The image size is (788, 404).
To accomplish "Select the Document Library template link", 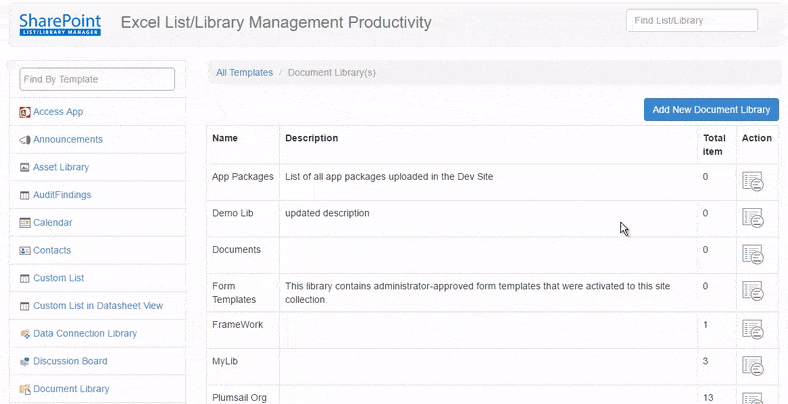I will (x=71, y=388).
